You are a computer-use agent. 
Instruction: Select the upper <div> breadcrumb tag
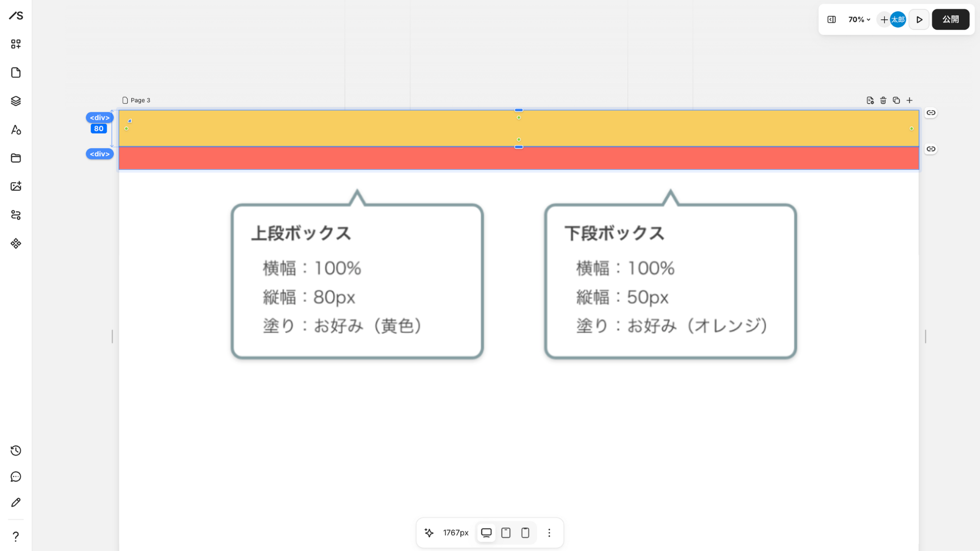point(99,117)
